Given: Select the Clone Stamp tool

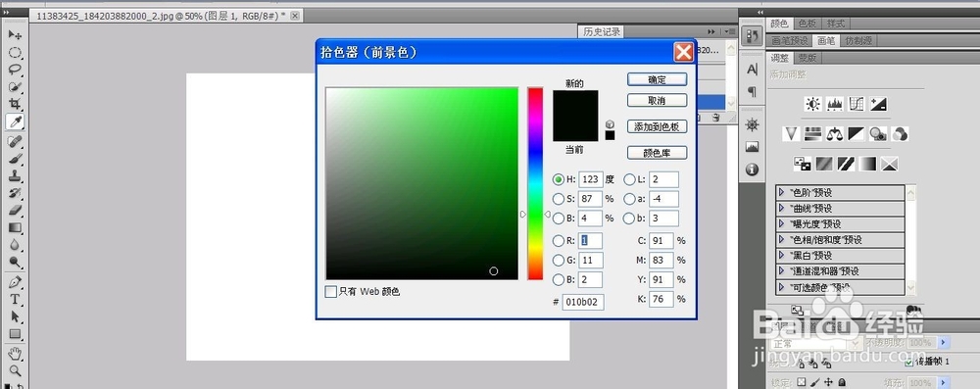Looking at the screenshot, I should pyautogui.click(x=15, y=175).
